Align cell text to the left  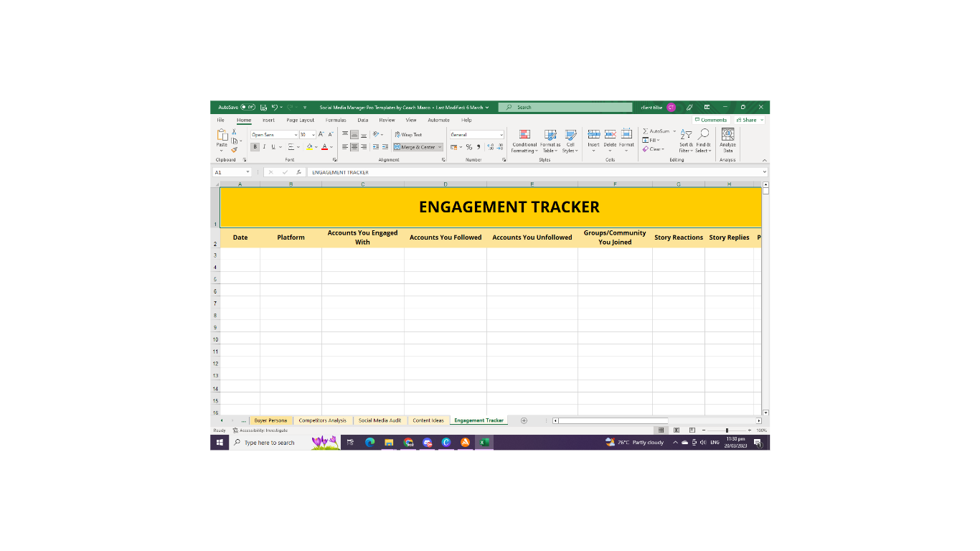click(x=345, y=147)
